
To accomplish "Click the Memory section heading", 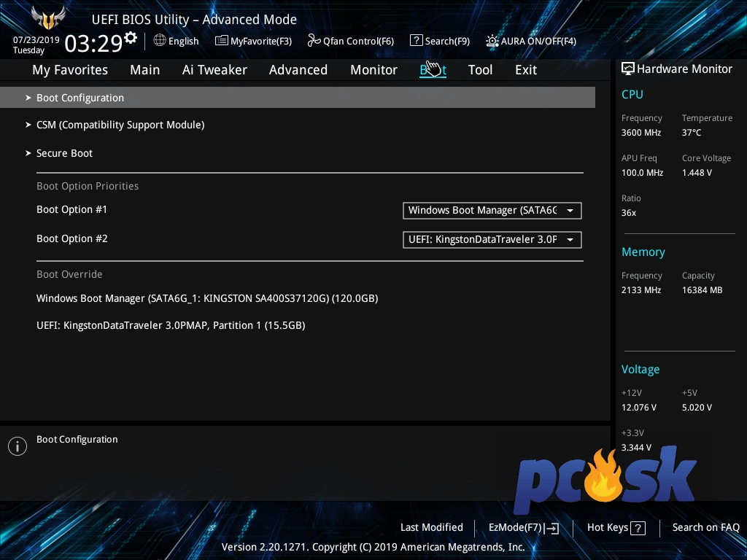I will coord(643,252).
